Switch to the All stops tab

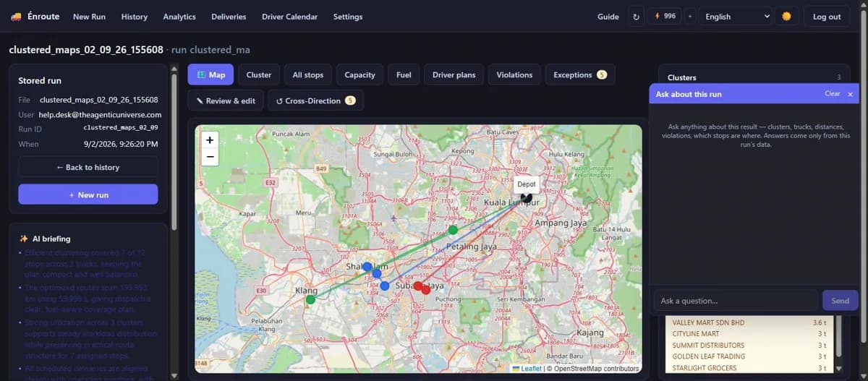click(308, 74)
